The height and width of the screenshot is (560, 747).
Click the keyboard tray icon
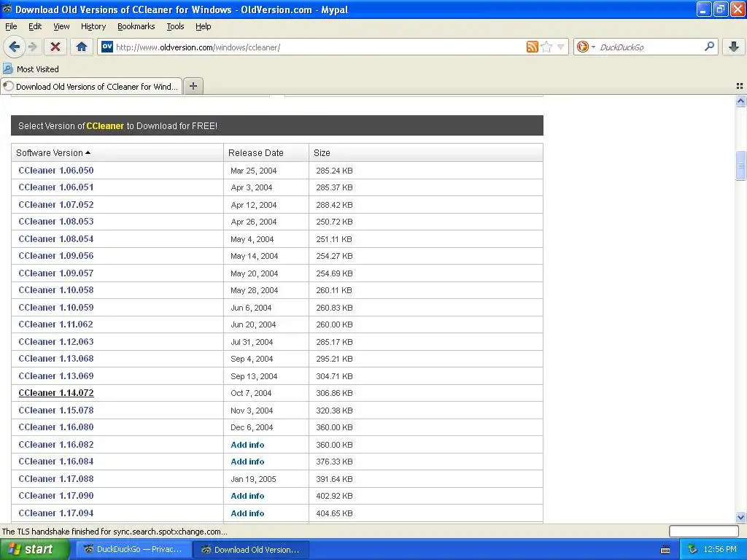pos(665,550)
